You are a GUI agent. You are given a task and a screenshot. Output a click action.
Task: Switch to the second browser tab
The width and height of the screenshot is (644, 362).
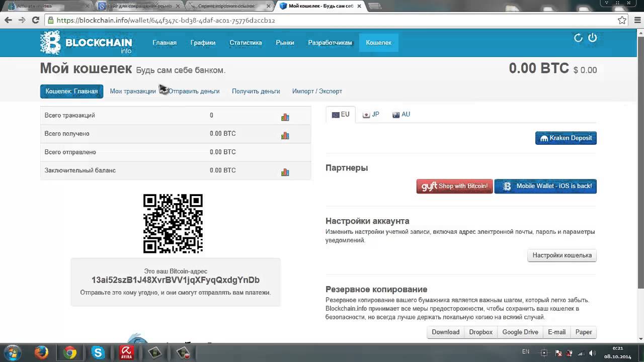pos(139,6)
